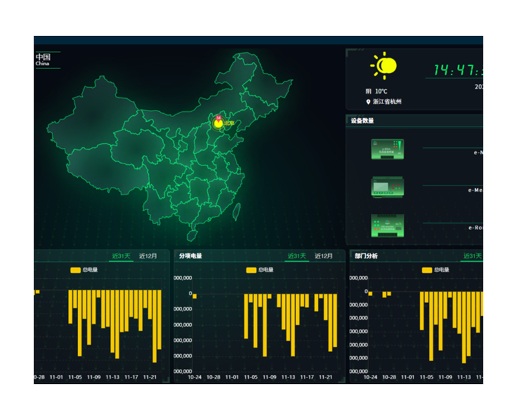Switch the leftmost chart to 近12月
This screenshot has height=420, width=517.
148,257
